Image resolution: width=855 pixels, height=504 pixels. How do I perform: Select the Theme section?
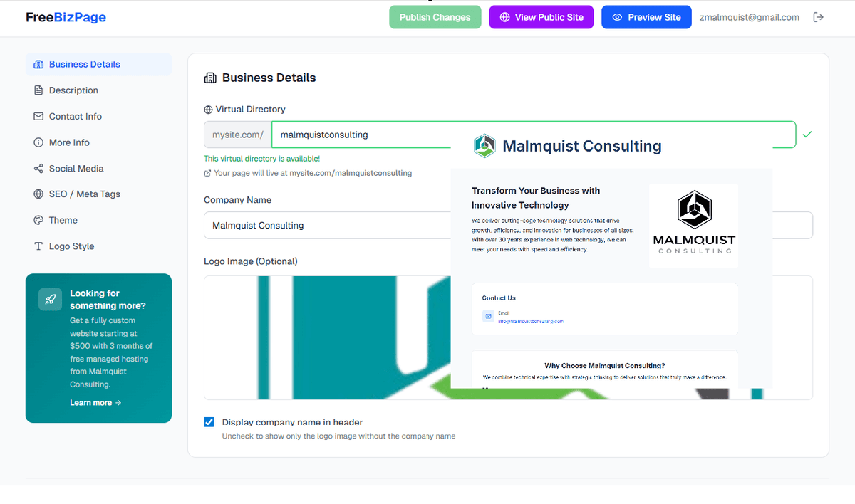[x=63, y=220]
